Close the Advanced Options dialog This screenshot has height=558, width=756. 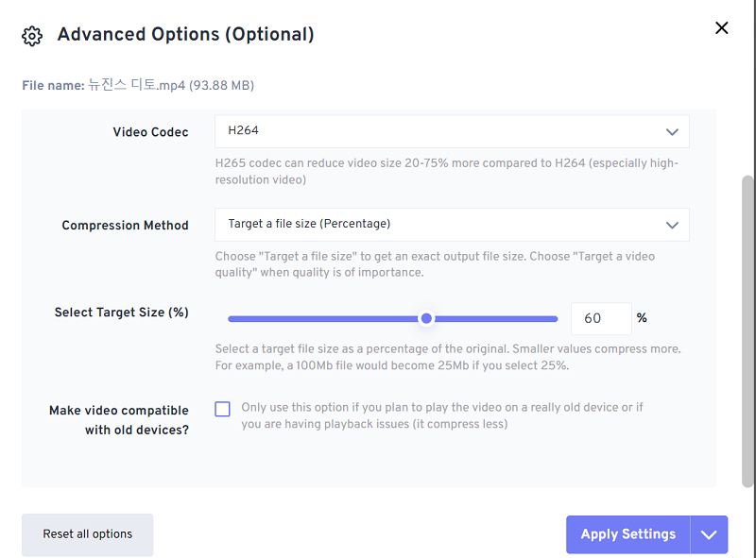722,28
